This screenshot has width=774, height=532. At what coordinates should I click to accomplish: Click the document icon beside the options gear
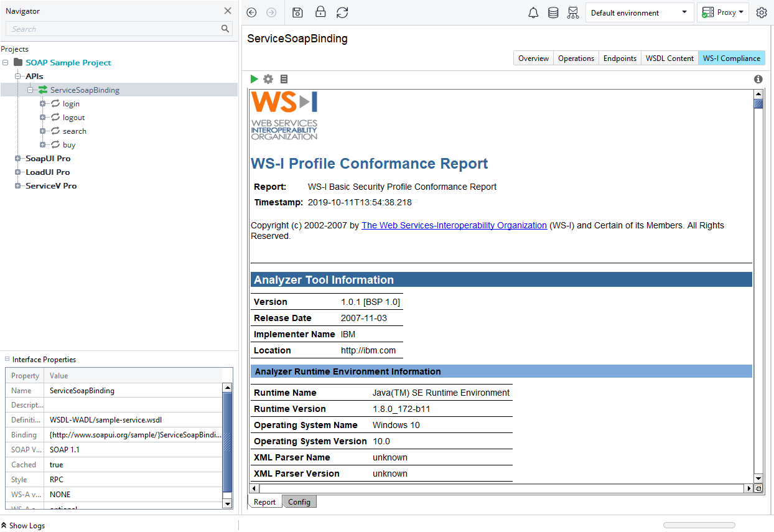pyautogui.click(x=284, y=79)
